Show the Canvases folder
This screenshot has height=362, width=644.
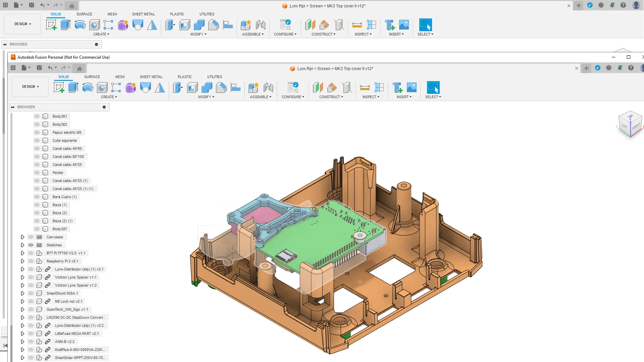31,237
